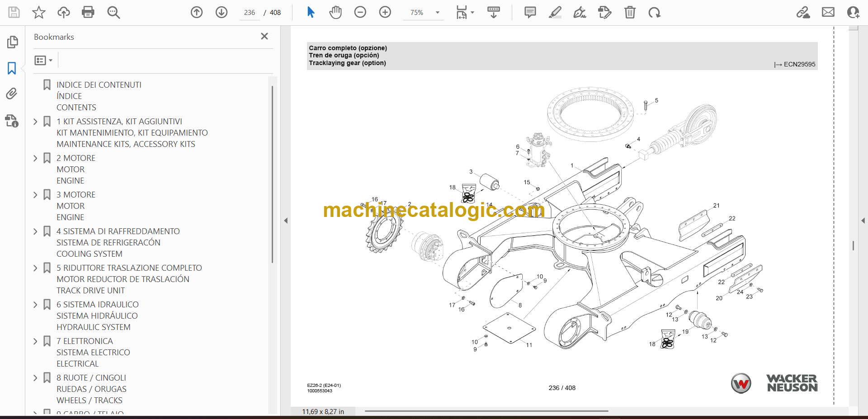Go to the previous page
The image size is (868, 419).
[x=197, y=12]
